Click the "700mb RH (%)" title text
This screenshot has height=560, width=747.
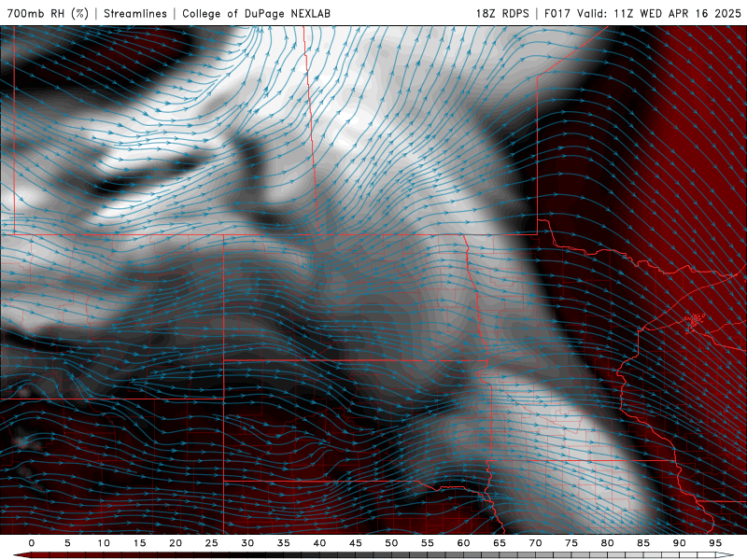tap(48, 13)
